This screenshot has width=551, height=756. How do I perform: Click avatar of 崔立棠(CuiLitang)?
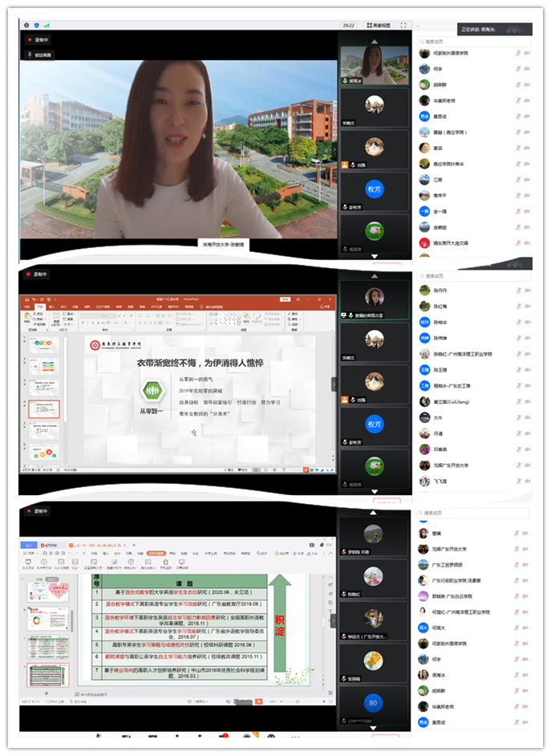point(424,401)
